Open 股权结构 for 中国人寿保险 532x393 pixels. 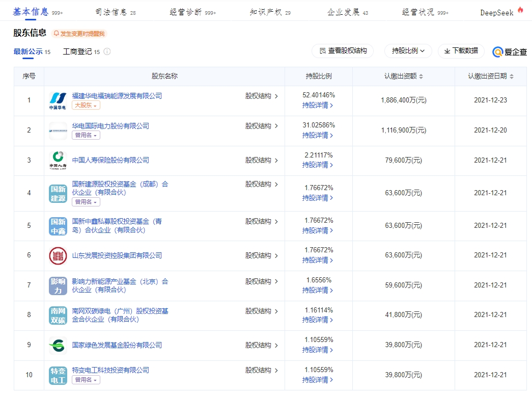click(x=261, y=161)
